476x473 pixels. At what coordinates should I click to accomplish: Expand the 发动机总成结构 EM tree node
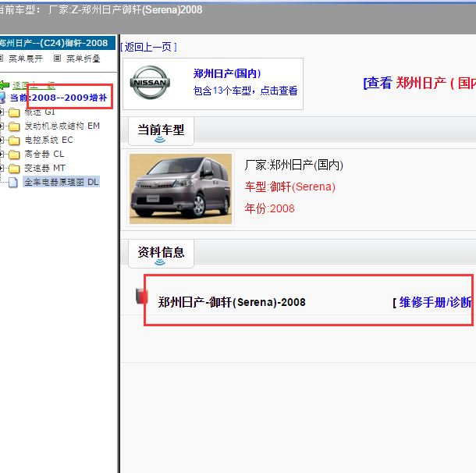[2, 126]
